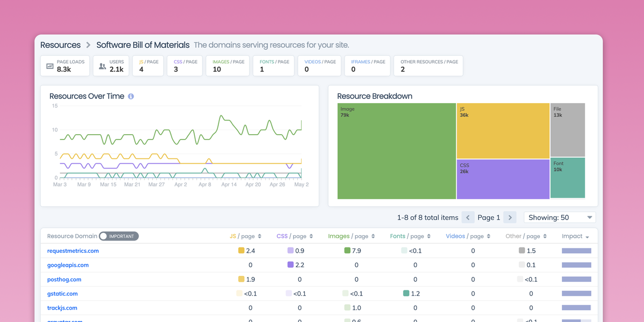The width and height of the screenshot is (644, 322).
Task: Select the Images / Page card
Action: tap(228, 66)
